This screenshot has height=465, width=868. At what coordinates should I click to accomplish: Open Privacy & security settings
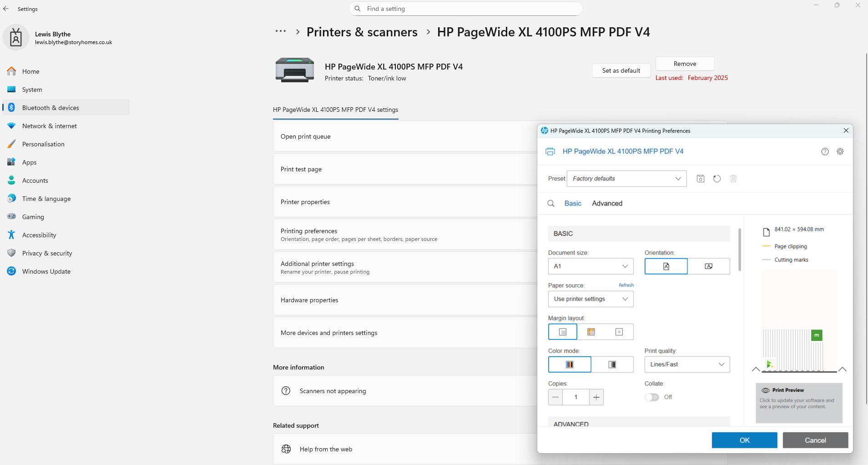[x=66, y=253]
